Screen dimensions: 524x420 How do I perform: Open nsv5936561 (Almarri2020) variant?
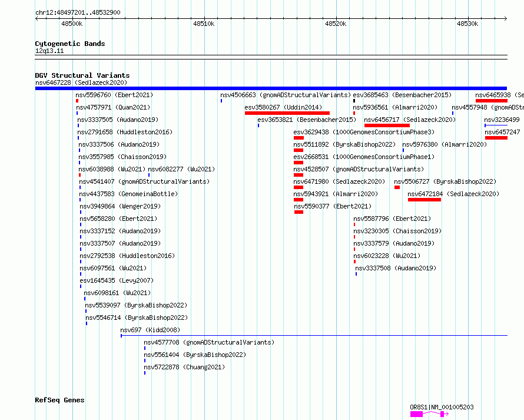(x=395, y=107)
